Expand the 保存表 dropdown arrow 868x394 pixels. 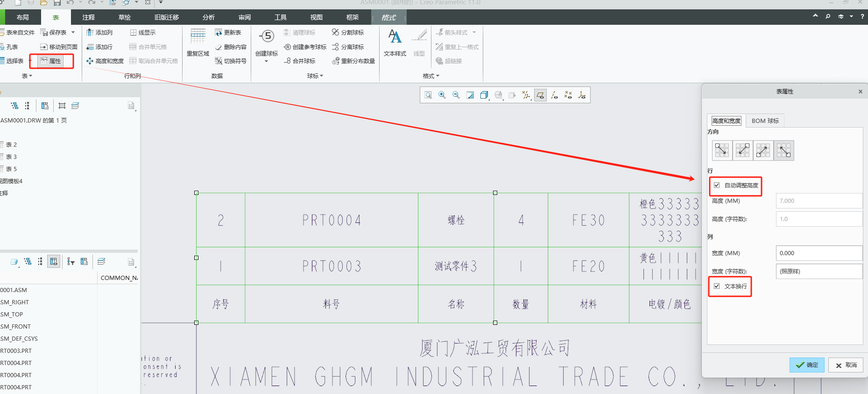pyautogui.click(x=73, y=32)
